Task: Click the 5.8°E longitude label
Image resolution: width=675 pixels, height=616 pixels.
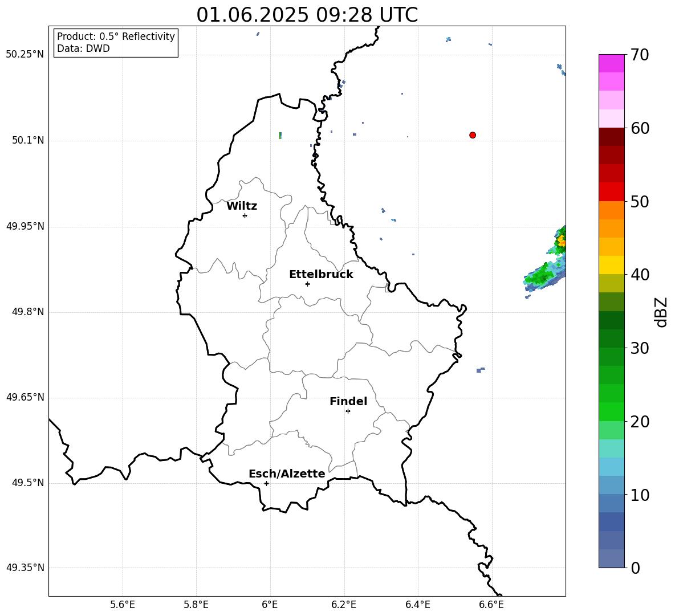Action: tap(196, 605)
